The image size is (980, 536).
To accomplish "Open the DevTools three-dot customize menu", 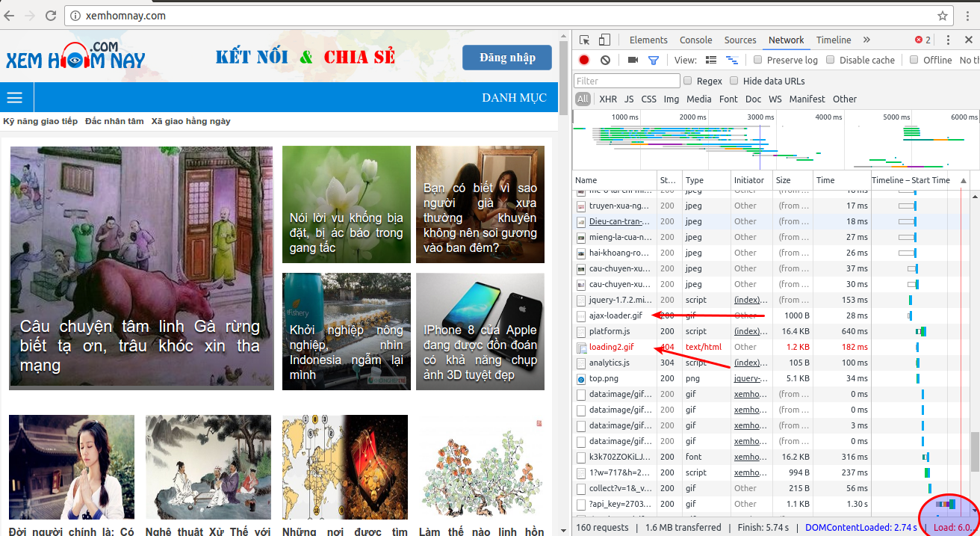I will point(948,40).
